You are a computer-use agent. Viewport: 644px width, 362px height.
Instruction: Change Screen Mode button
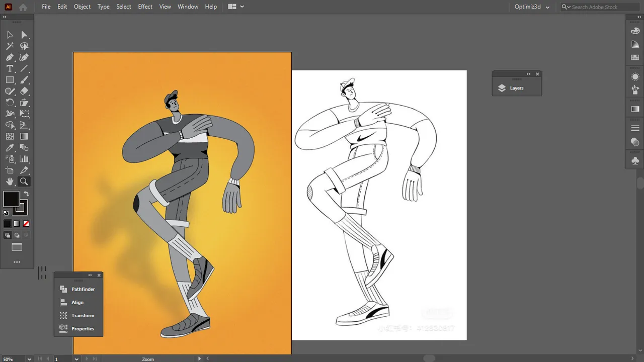(17, 247)
